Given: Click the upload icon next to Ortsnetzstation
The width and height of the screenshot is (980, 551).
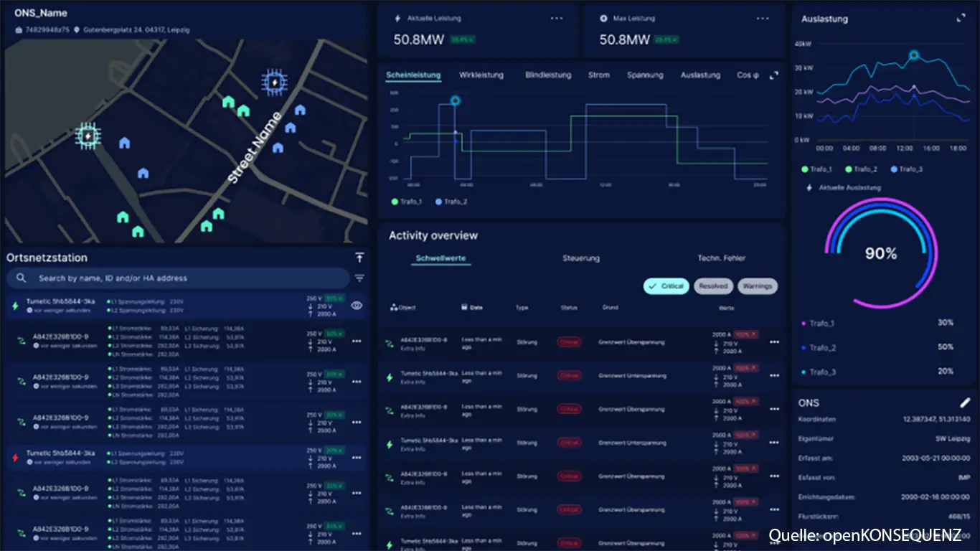Looking at the screenshot, I should 359,258.
